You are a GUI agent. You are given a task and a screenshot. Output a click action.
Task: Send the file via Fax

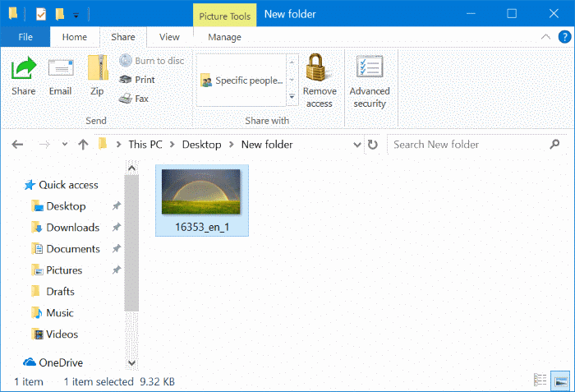click(134, 99)
